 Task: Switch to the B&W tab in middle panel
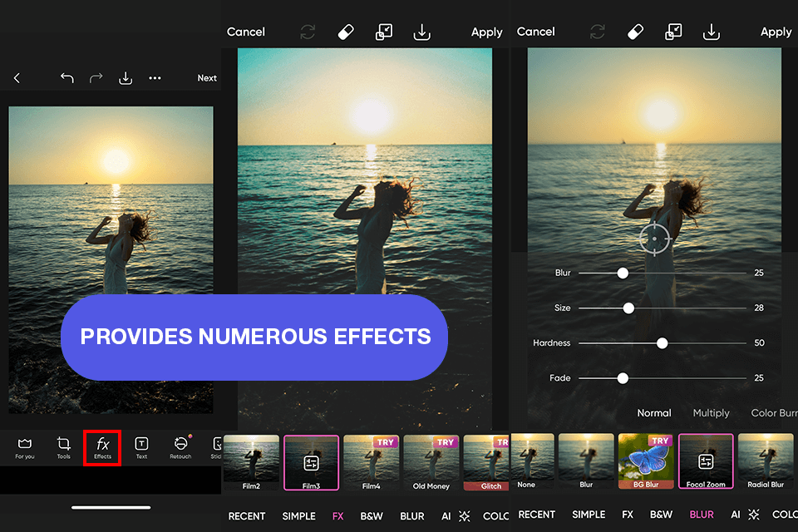tap(372, 516)
